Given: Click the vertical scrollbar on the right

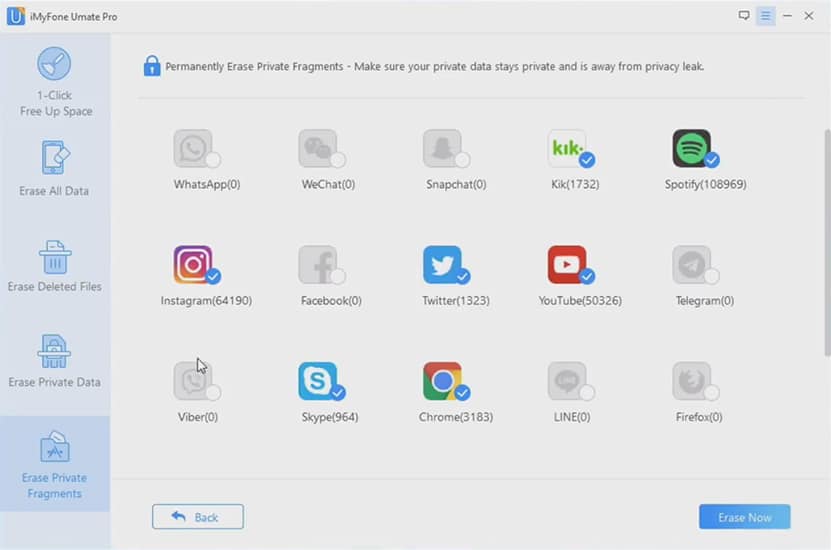Looking at the screenshot, I should tap(827, 243).
